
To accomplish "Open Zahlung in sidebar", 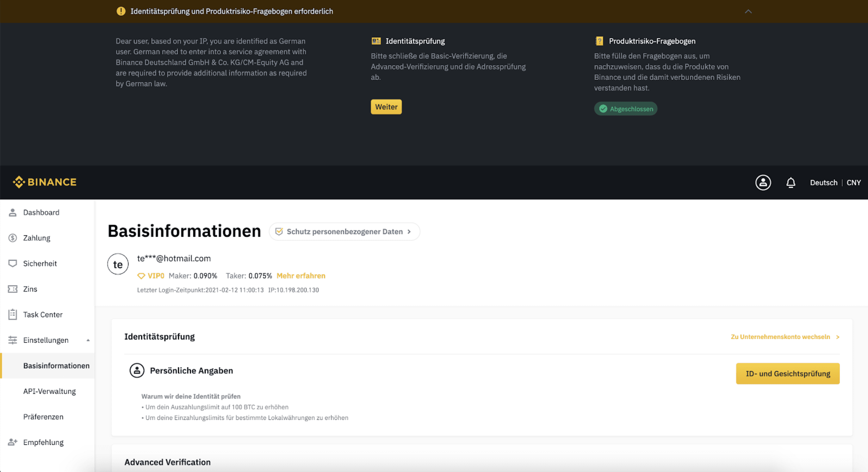I will pos(47,238).
